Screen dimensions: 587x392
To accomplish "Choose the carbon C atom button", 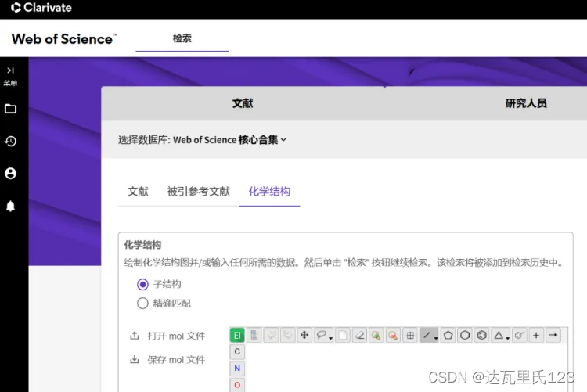I will click(x=237, y=351).
